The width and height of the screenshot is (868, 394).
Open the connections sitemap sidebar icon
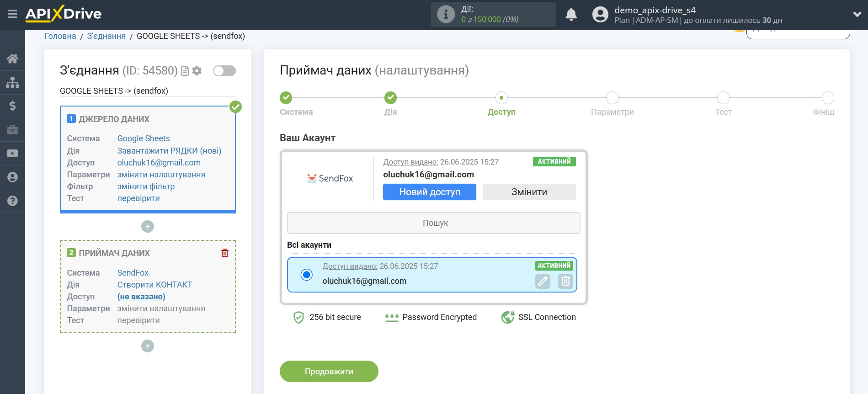tap(12, 82)
